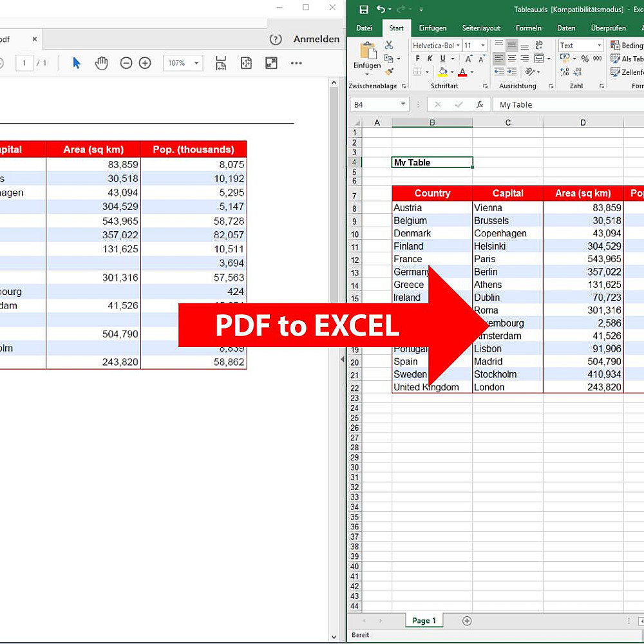This screenshot has width=644, height=644.
Task: Click the formula bar showing My Table
Action: coord(569,105)
